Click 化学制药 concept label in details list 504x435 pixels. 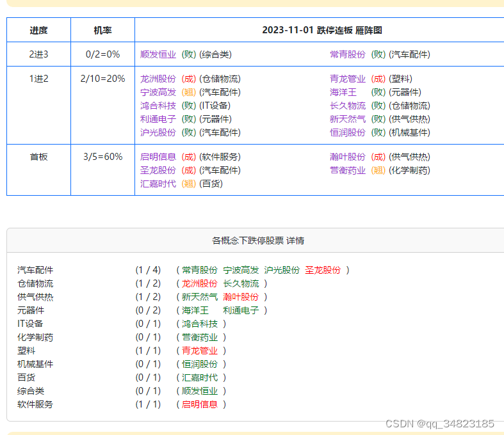(x=35, y=337)
